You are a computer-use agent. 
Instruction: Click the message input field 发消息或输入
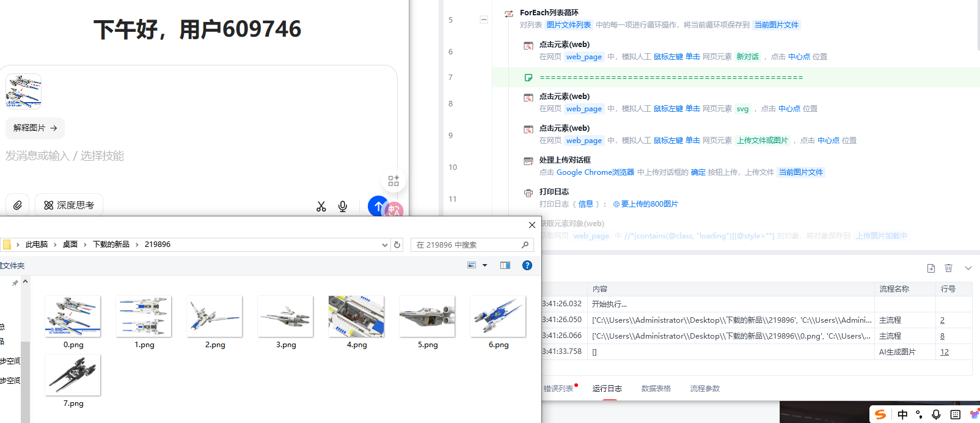(64, 156)
